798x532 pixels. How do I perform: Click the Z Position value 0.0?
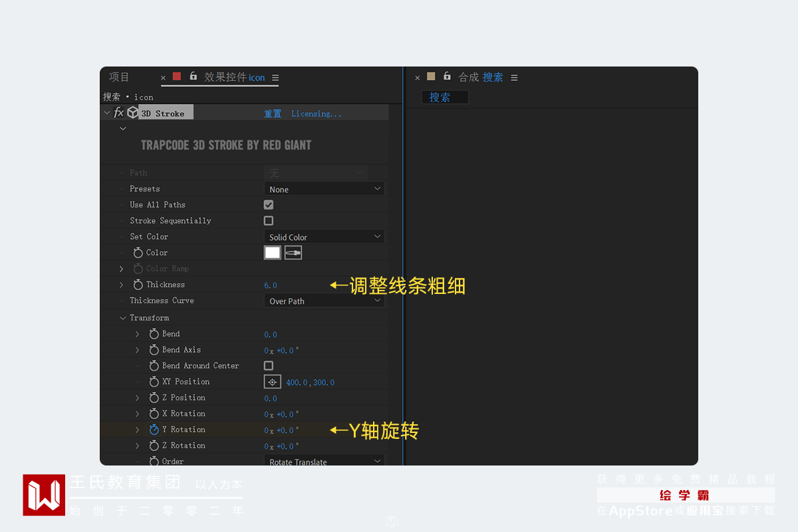(271, 398)
